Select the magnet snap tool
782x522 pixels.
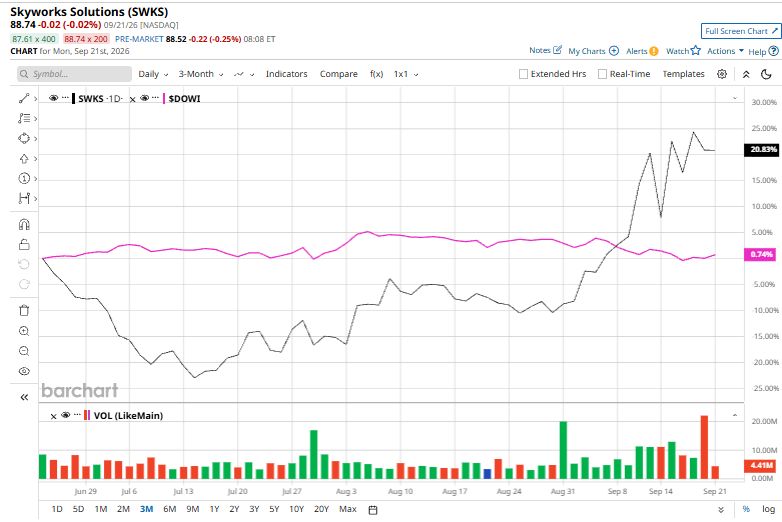click(24, 224)
